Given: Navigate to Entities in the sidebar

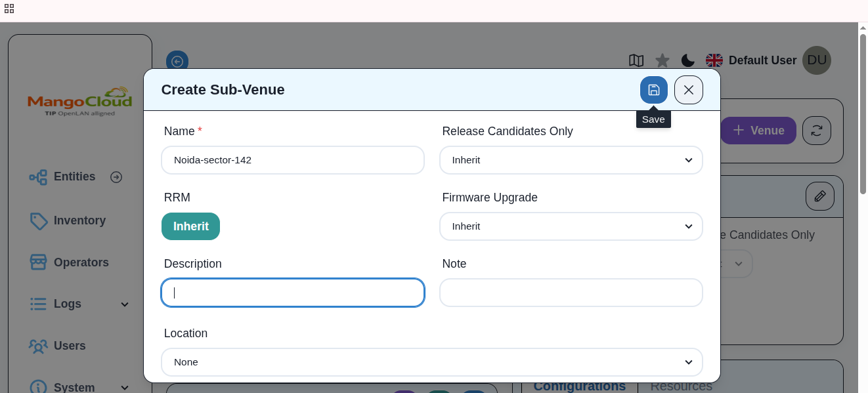Looking at the screenshot, I should tap(74, 176).
